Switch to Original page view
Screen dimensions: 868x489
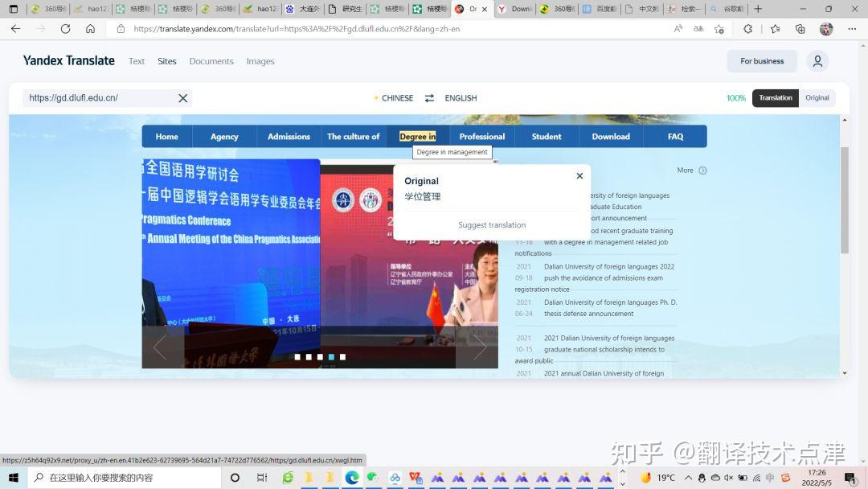(817, 97)
